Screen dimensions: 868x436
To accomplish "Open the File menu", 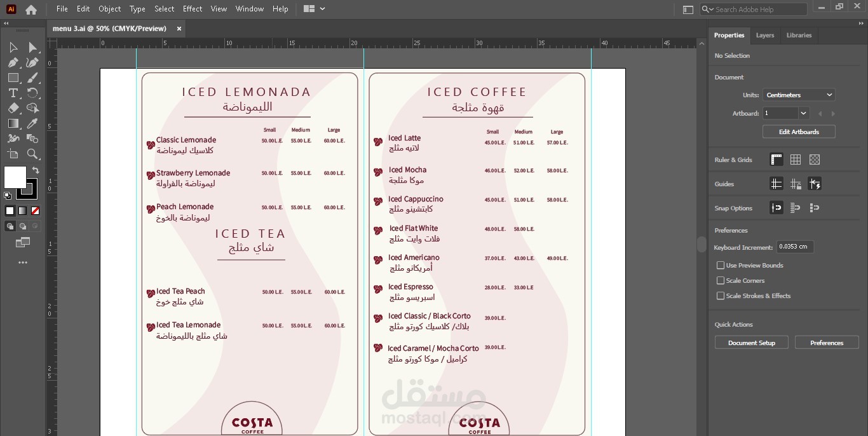I will [x=62, y=9].
